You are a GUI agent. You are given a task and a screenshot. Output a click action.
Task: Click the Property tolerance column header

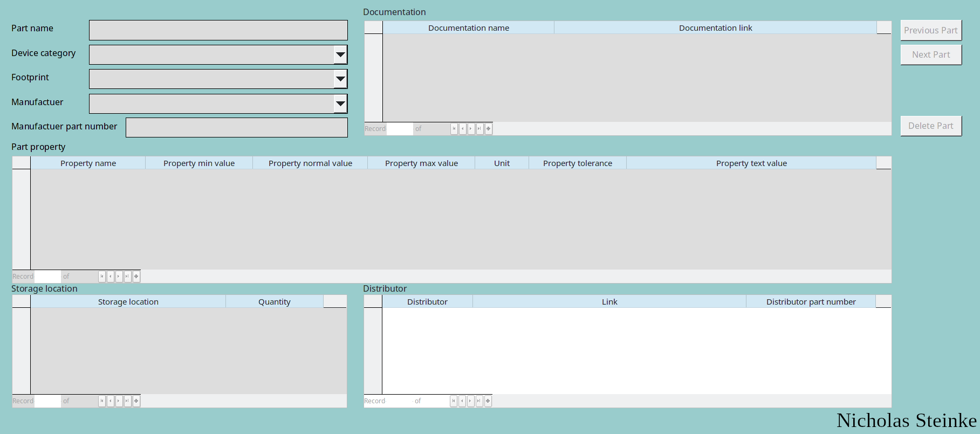pos(577,163)
